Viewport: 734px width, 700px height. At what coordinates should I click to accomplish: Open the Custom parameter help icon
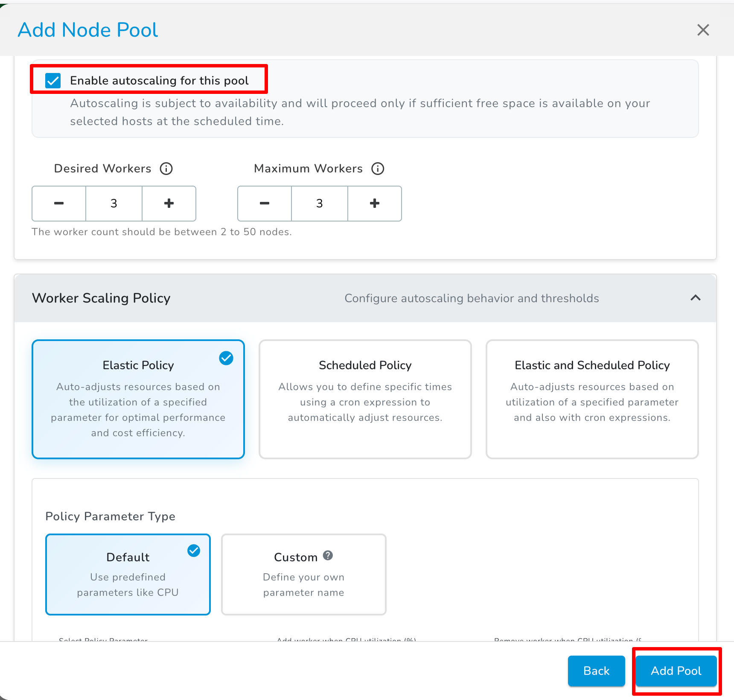[x=328, y=555]
